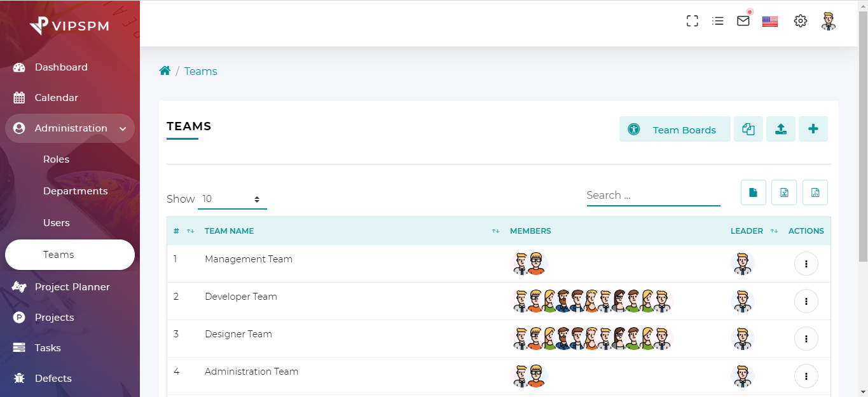Click the Teams breadcrumb link
The width and height of the screenshot is (868, 397).
[x=200, y=71]
